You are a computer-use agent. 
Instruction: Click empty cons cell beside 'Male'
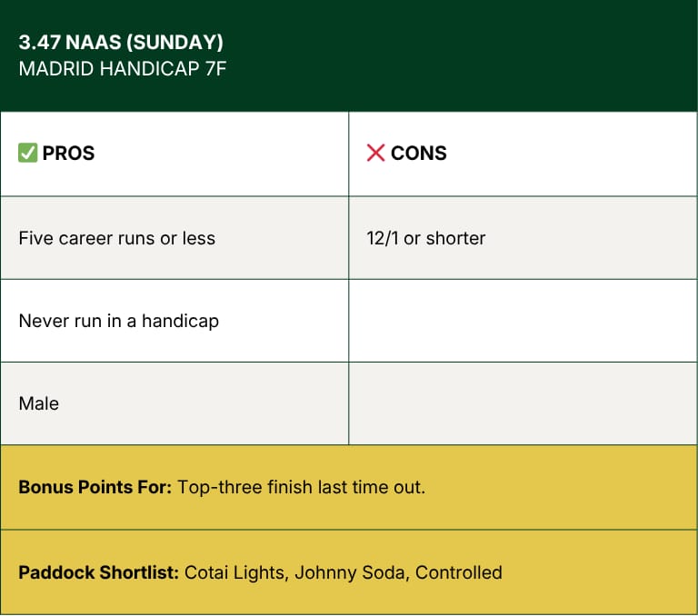[x=523, y=403]
